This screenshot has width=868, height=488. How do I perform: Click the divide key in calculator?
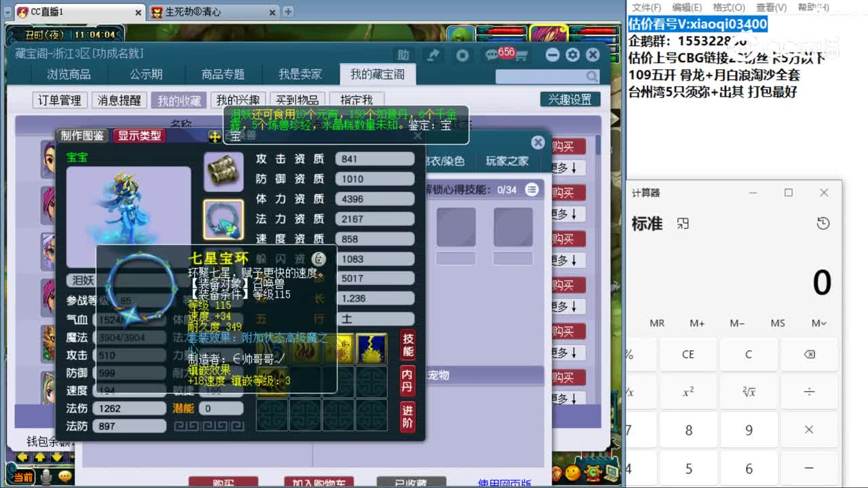809,392
